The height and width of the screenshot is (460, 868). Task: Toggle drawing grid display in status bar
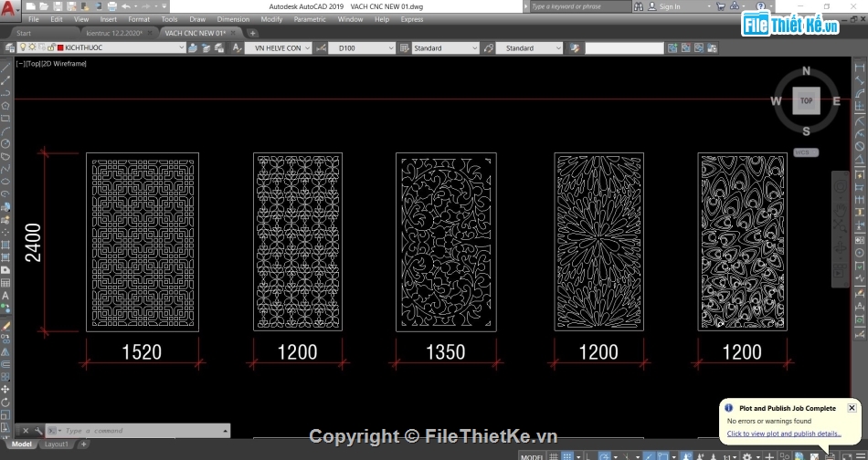[x=553, y=456]
